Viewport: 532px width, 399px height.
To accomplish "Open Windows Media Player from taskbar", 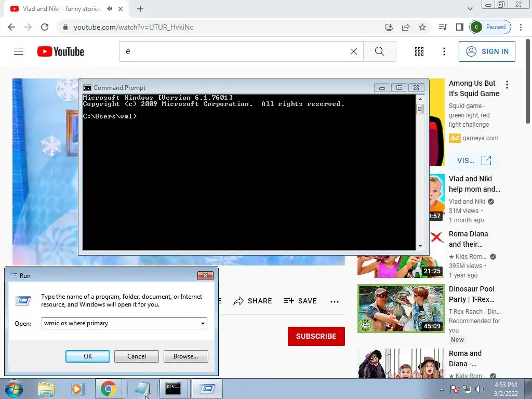I will 77,389.
